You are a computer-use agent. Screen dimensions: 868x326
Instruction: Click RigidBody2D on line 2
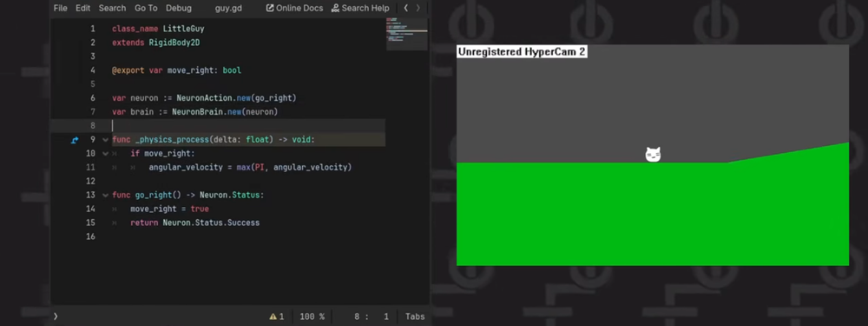click(174, 43)
